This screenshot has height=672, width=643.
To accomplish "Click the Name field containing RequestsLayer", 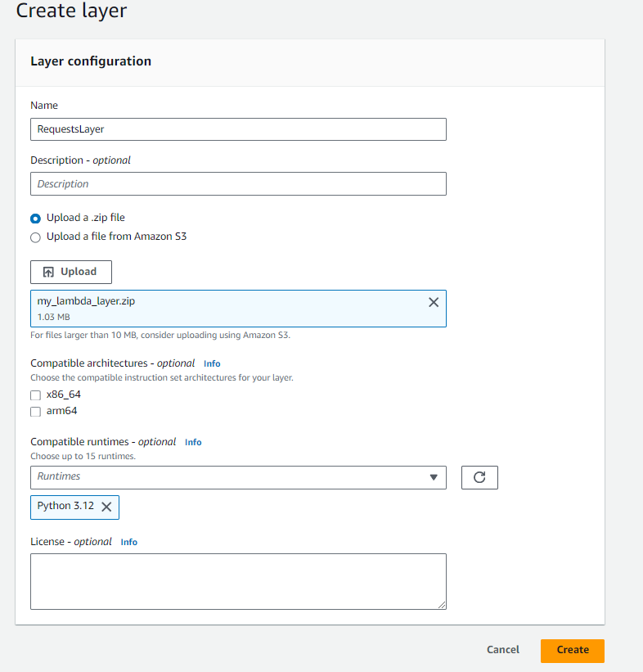I will (x=238, y=129).
